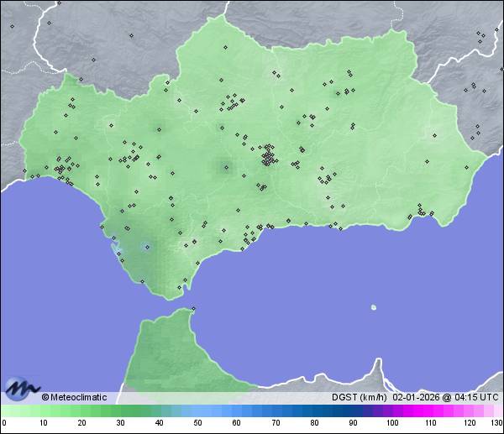
Task: Click the blue gust spot near the Cádiz coast
Action: (x=145, y=246)
